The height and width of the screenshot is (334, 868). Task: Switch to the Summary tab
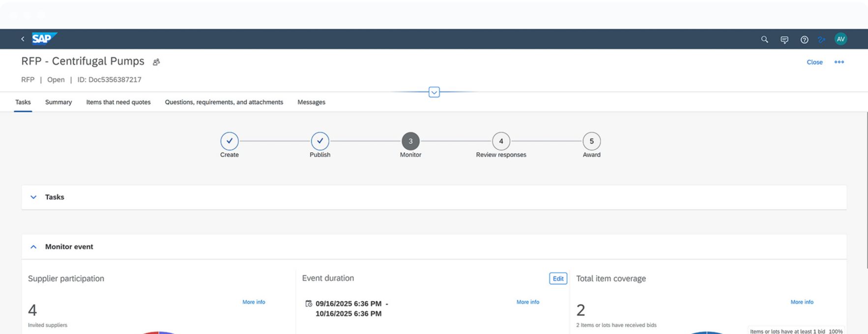click(x=58, y=102)
